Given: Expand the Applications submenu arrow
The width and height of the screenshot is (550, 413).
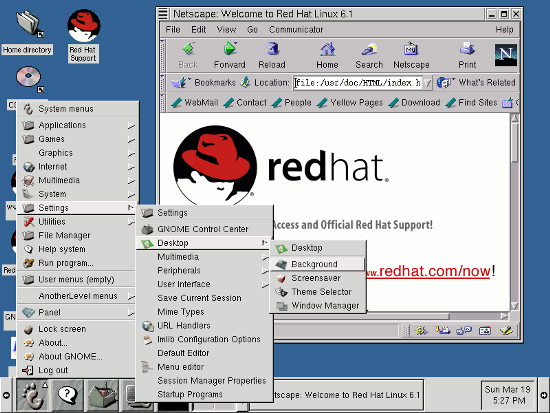Looking at the screenshot, I should click(131, 125).
